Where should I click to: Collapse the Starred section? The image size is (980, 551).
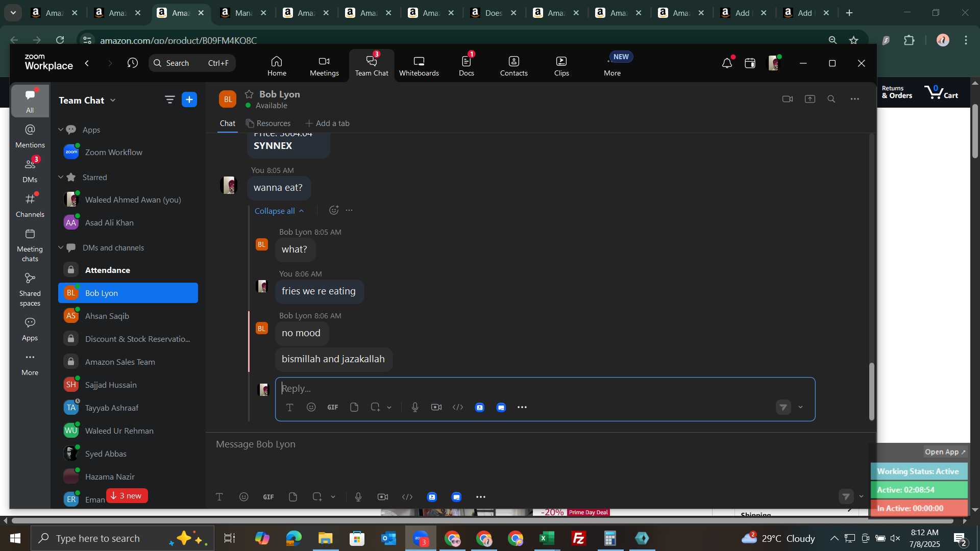coord(61,177)
